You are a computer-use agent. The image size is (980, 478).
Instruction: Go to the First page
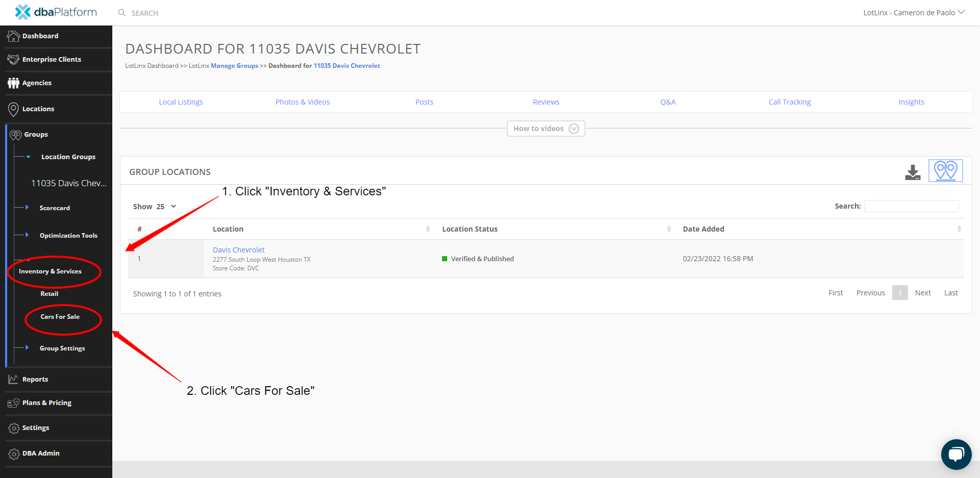click(x=836, y=293)
